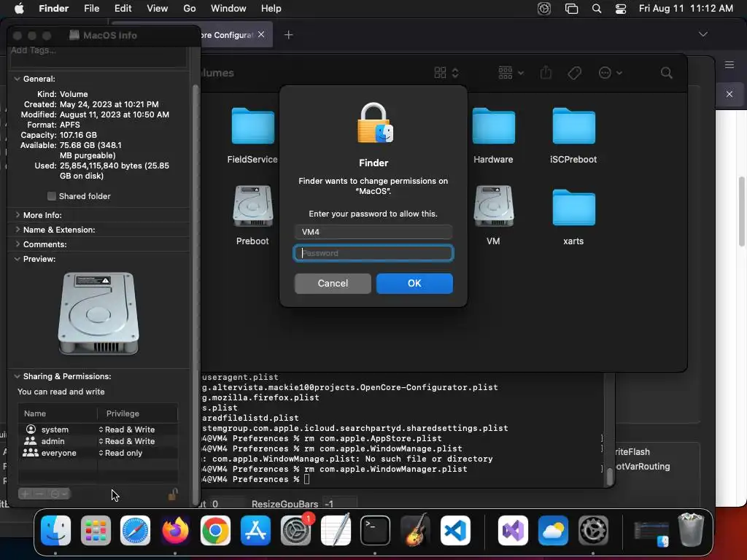Select the VM volume icon
Image resolution: width=747 pixels, height=560 pixels.
[494, 206]
